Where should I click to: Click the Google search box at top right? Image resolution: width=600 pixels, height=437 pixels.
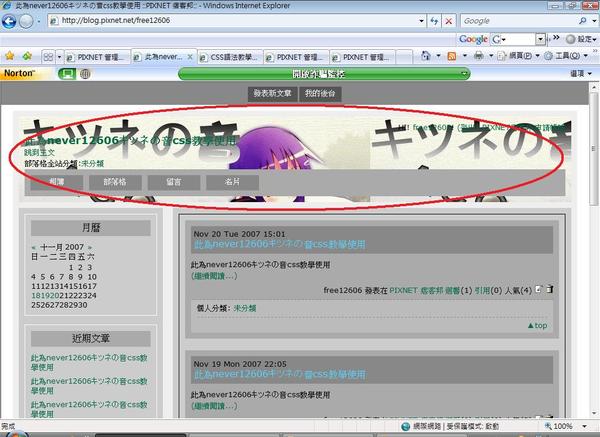point(518,21)
